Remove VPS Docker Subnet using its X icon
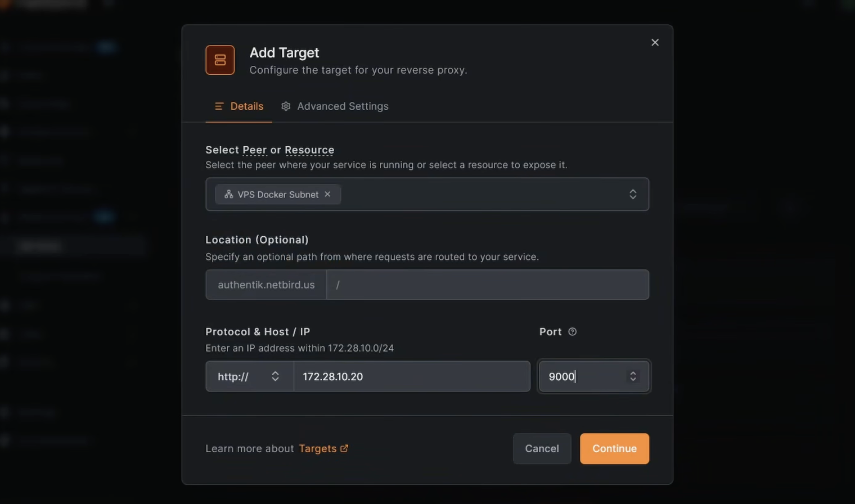 pos(327,194)
